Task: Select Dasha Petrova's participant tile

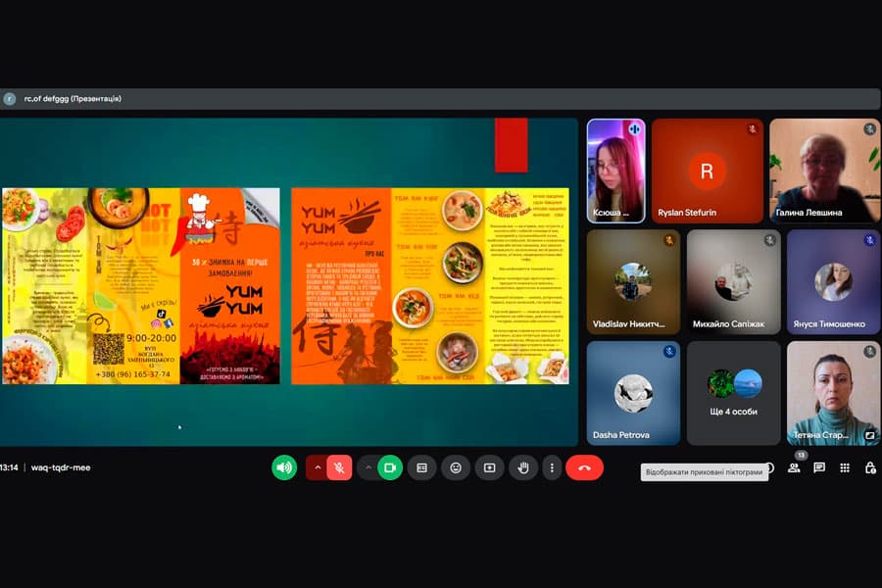Action: coord(633,393)
